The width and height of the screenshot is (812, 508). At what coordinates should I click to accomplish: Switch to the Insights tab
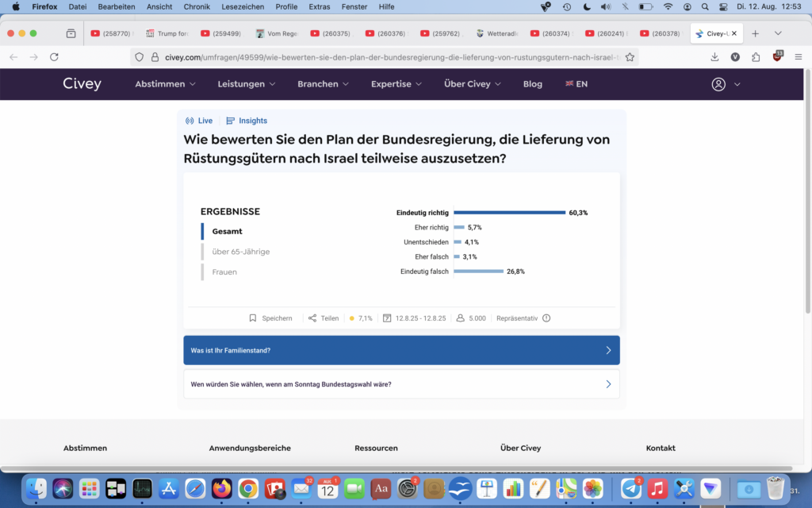click(247, 121)
